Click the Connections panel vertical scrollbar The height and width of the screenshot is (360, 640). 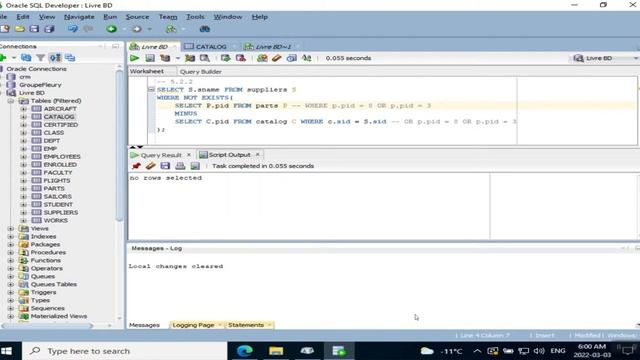click(119, 145)
